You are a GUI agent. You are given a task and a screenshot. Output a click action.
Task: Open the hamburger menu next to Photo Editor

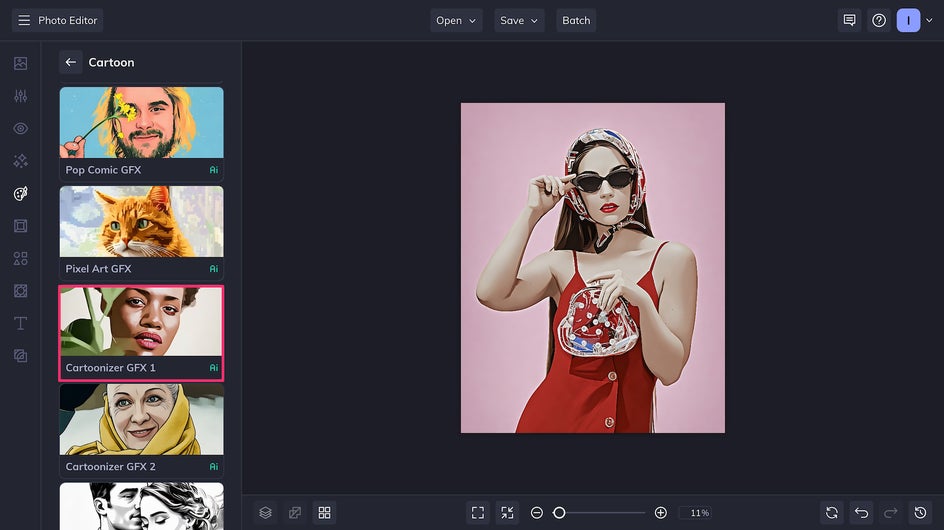point(24,20)
